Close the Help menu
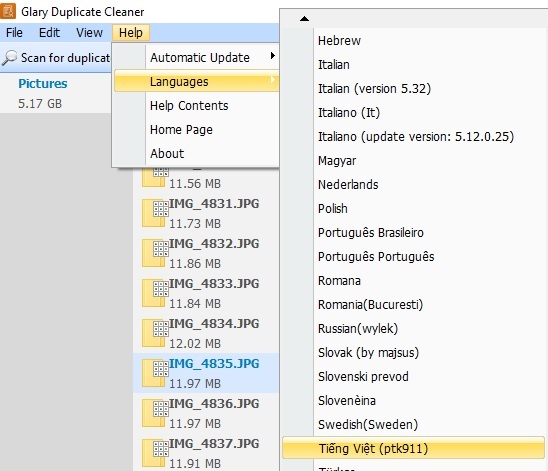Viewport: 548px width, 471px height. tap(131, 33)
